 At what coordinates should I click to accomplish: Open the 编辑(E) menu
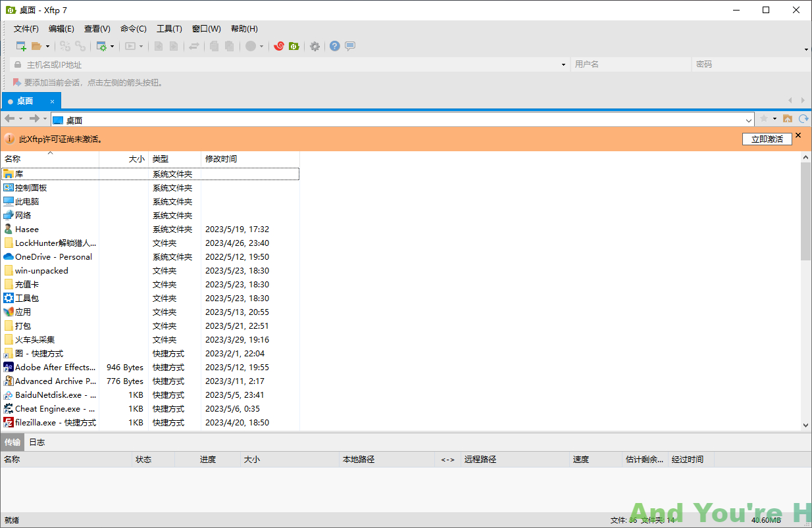pos(61,29)
